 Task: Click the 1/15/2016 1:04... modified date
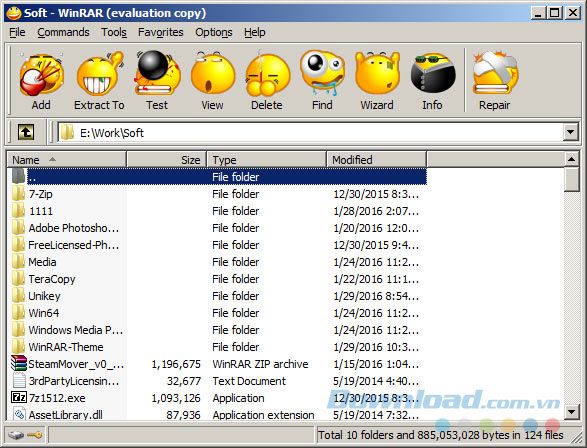click(x=376, y=364)
